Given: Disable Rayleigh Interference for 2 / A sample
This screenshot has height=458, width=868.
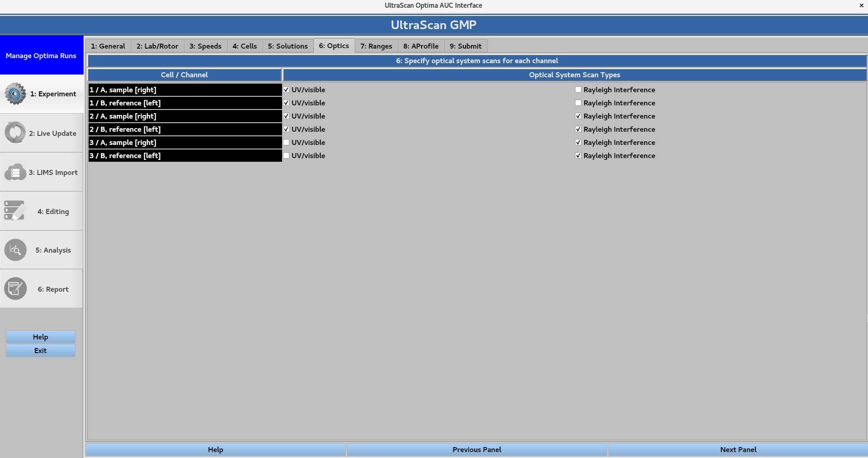Looking at the screenshot, I should 578,116.
